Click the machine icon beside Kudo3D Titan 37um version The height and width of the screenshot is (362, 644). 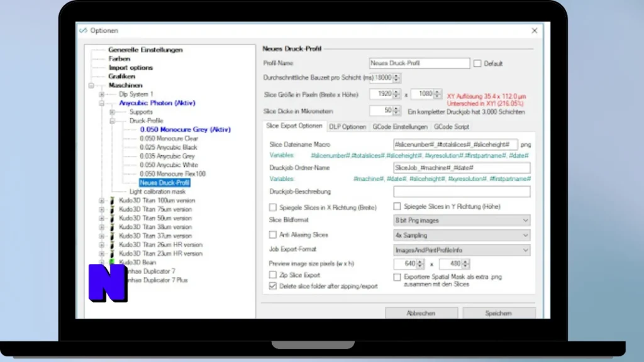pyautogui.click(x=112, y=236)
